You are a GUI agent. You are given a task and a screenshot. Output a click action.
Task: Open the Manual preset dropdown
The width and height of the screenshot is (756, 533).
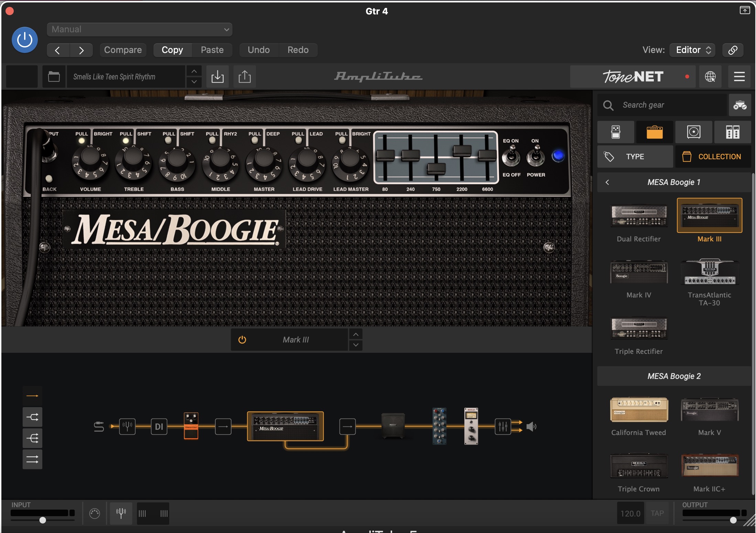coord(140,30)
